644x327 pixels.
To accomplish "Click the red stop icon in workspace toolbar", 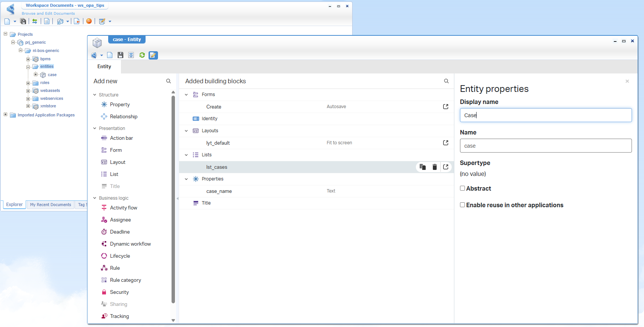I will tap(89, 21).
